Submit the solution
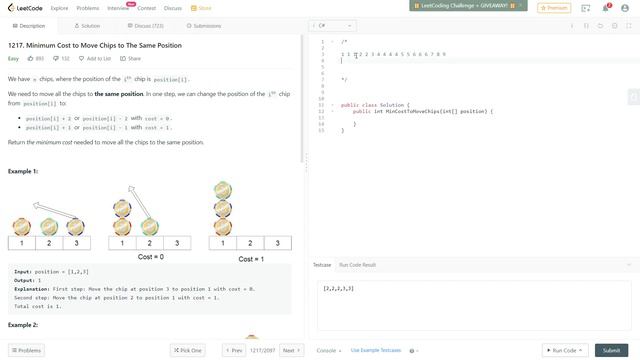The image size is (640, 360). pos(611,350)
